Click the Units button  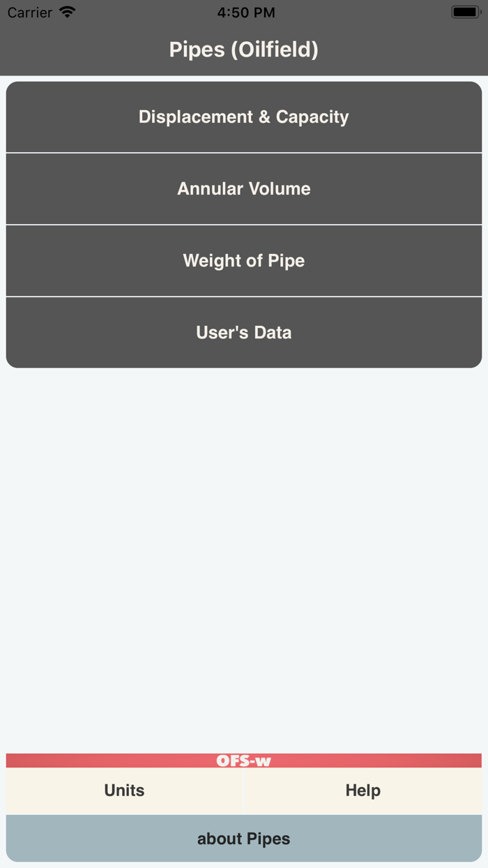(x=124, y=791)
